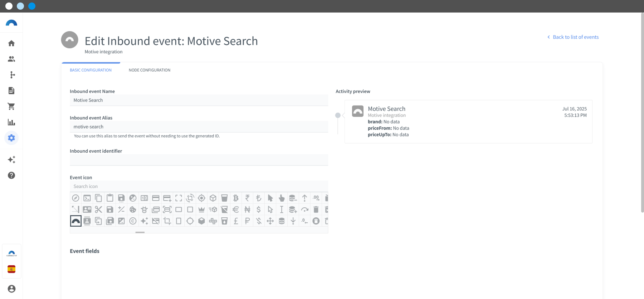Screen dimensions: 644x299
Task: Select the pound sterling event icon
Action: pos(236,221)
